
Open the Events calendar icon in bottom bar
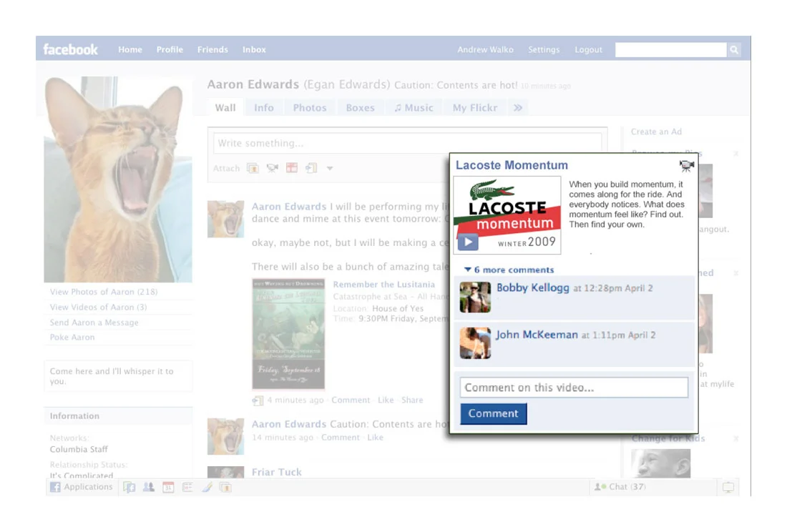pyautogui.click(x=168, y=488)
